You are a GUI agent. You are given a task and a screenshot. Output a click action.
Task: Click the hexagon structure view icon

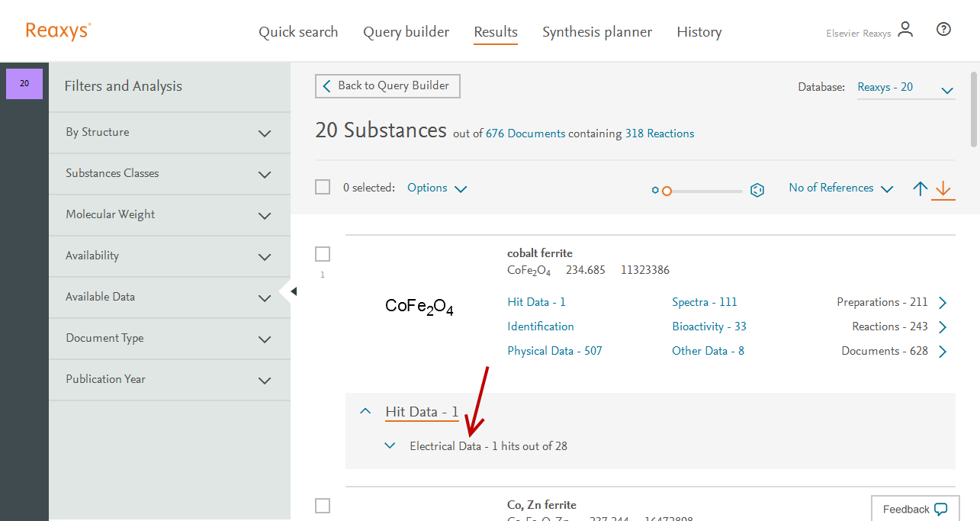[x=757, y=190]
